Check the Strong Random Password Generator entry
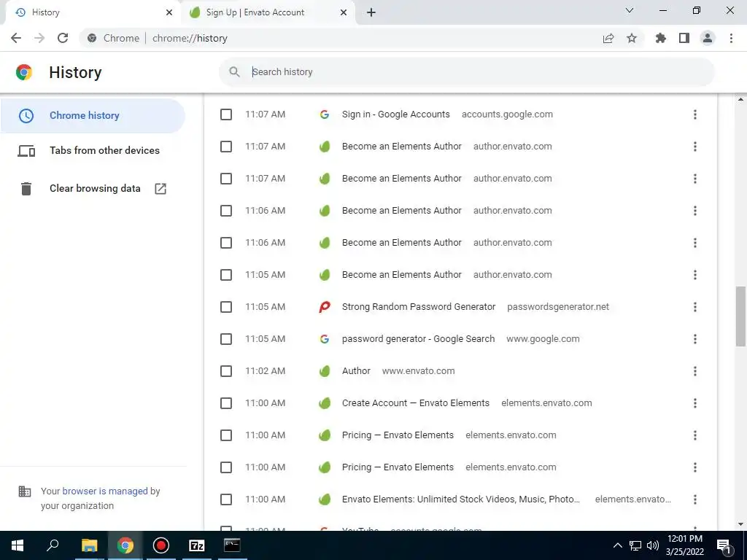Image resolution: width=747 pixels, height=560 pixels. click(226, 307)
